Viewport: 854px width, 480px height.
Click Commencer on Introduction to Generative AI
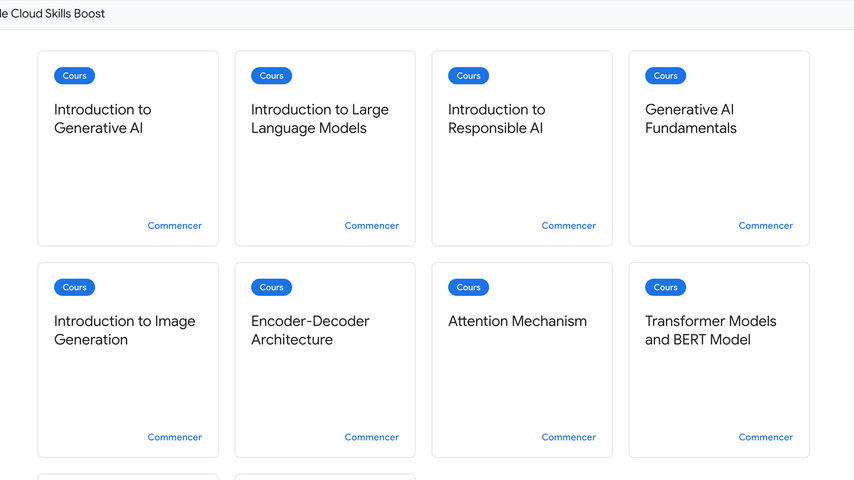[x=174, y=226]
